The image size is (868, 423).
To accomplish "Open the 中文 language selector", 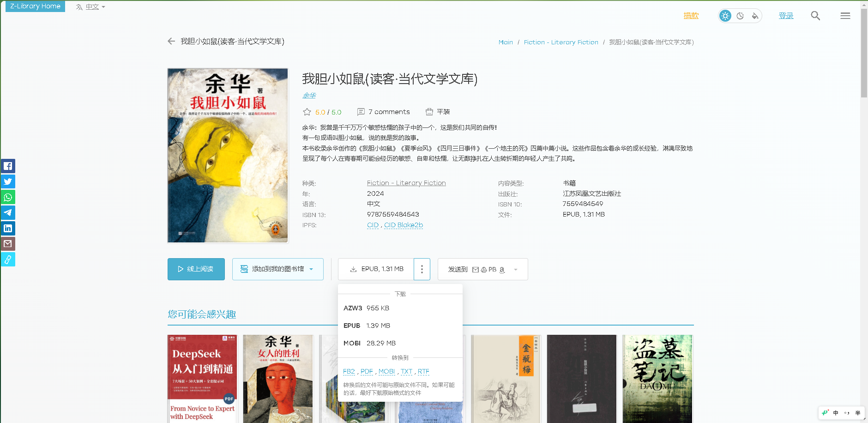I will tap(90, 6).
